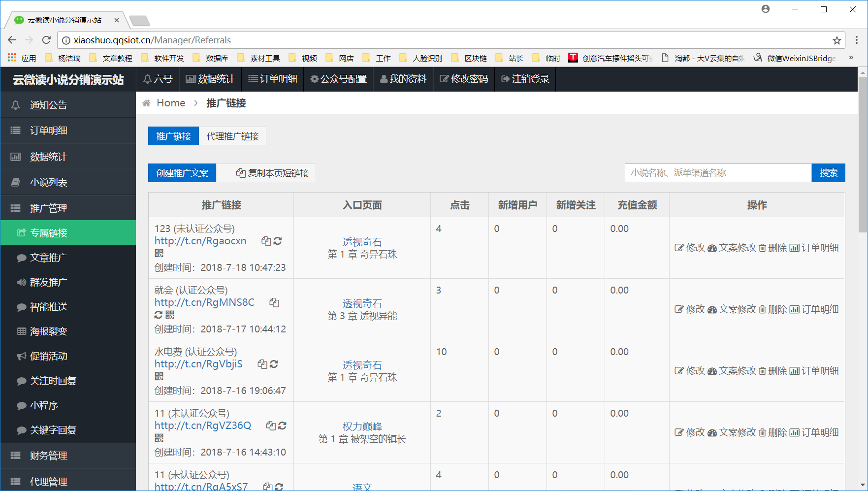This screenshot has width=868, height=491.
Task: Show QR code for link RgVZ36Q
Action: pyautogui.click(x=159, y=438)
